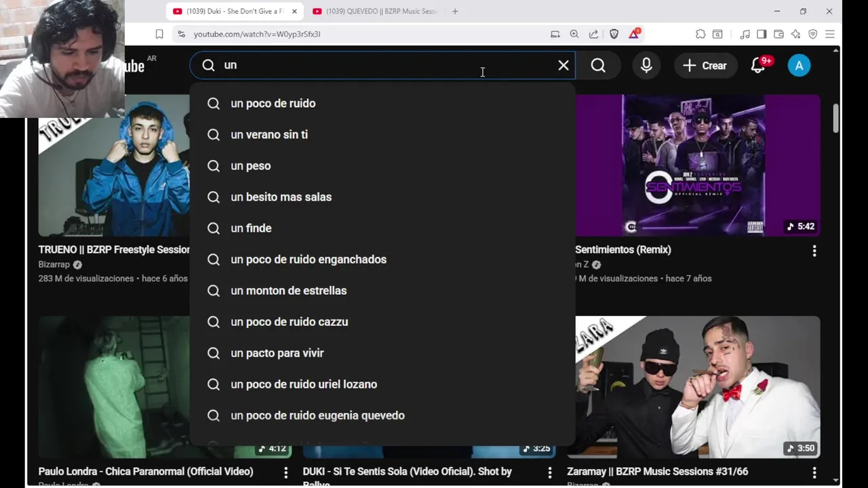Open the page zoom magnifier icon
Screen dimensions: 868x488
pyautogui.click(x=574, y=34)
